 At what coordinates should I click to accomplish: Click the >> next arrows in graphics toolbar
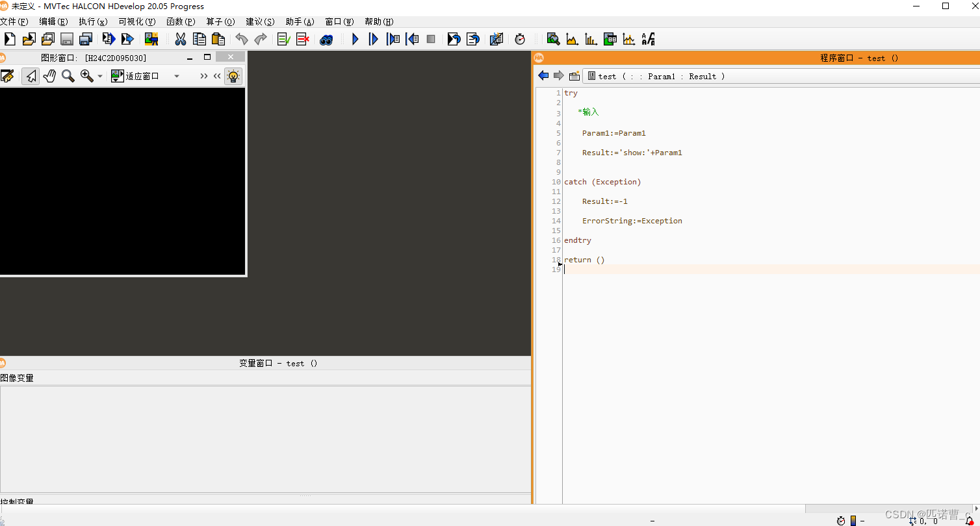(204, 76)
